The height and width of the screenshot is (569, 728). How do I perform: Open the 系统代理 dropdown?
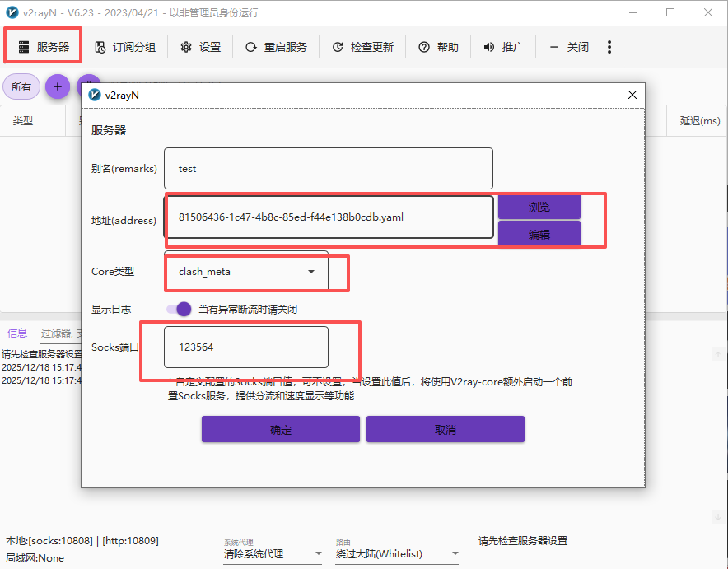[273, 553]
